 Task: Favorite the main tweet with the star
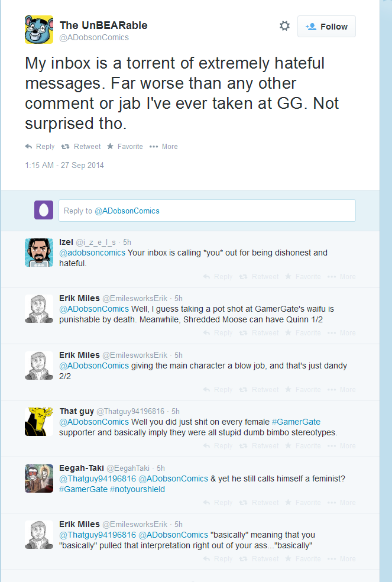coord(125,147)
